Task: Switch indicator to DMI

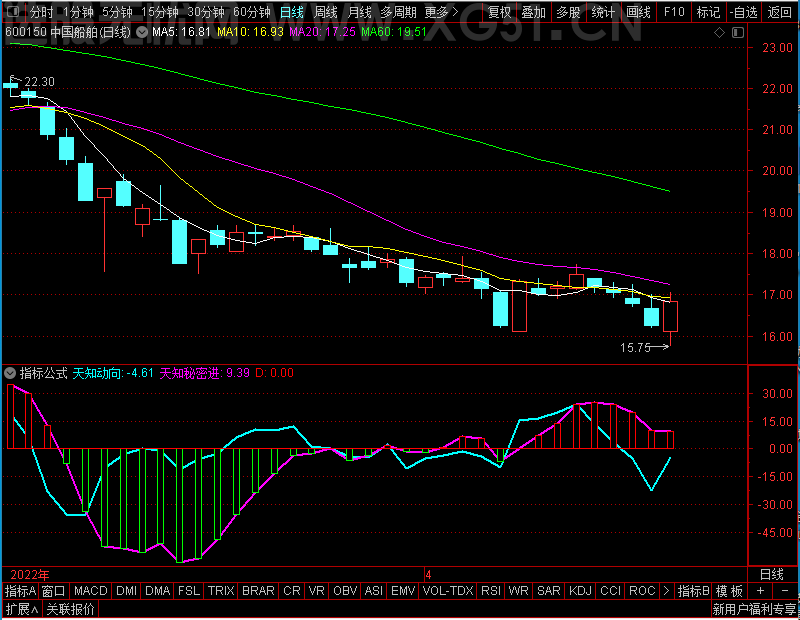Action: point(127,591)
